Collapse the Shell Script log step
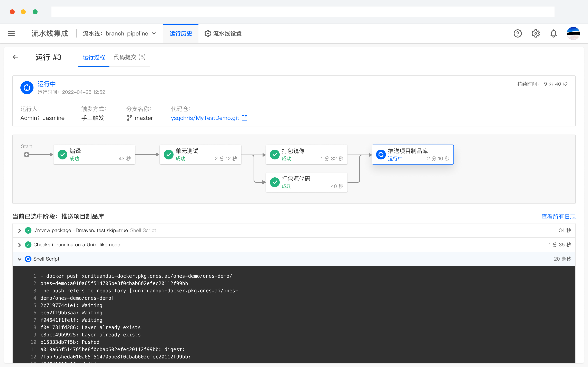 coord(19,259)
